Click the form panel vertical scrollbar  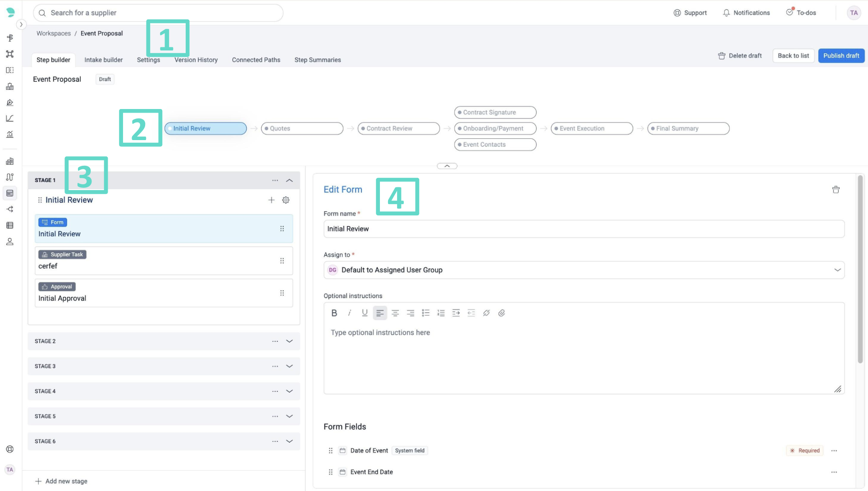point(860,269)
